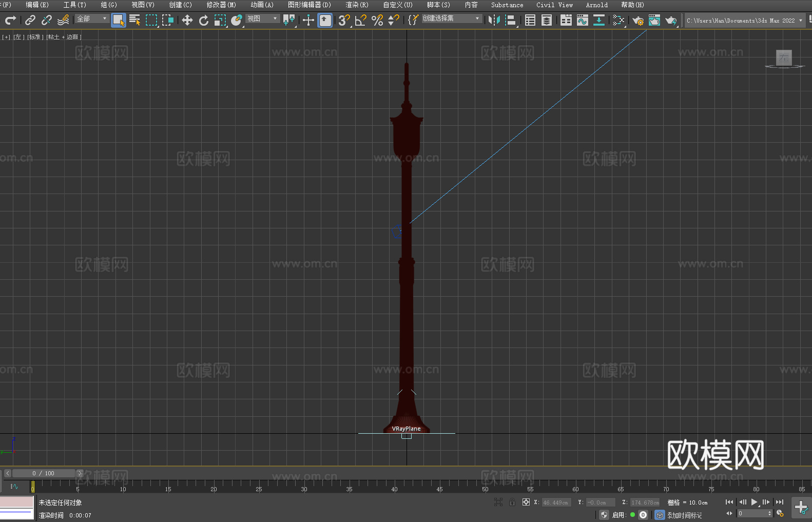Click the Unlink Selection icon

click(47, 21)
